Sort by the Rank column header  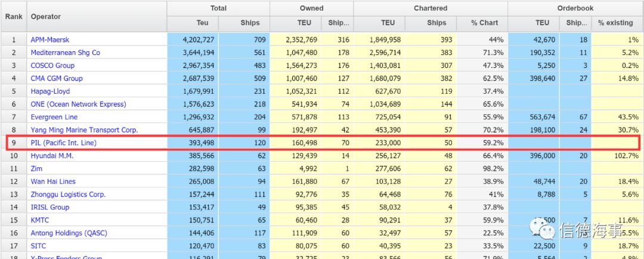pyautogui.click(x=14, y=17)
